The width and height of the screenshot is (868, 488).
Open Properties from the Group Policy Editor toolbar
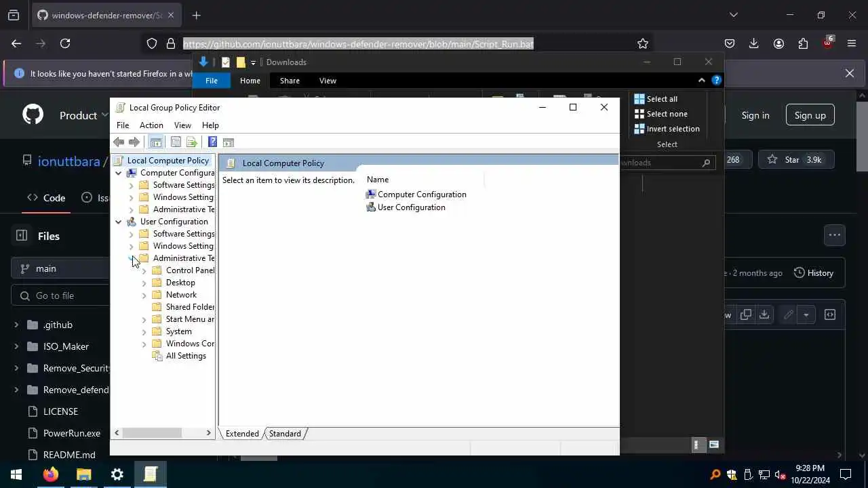(x=176, y=142)
